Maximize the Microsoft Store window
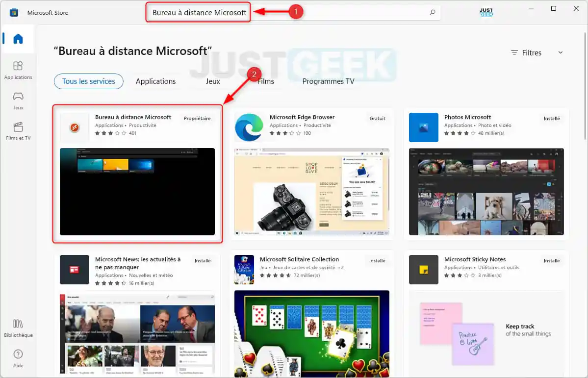 coord(554,8)
